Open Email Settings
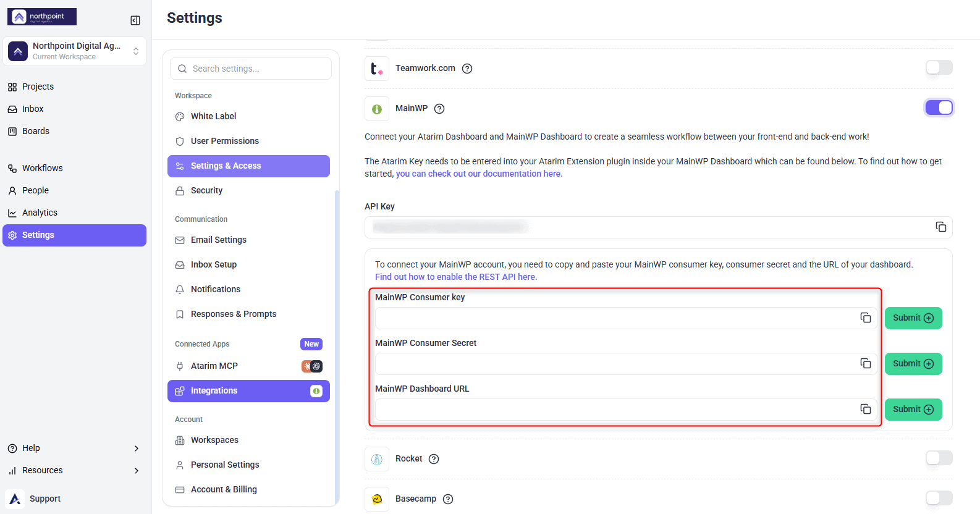This screenshot has width=980, height=514. point(248,240)
